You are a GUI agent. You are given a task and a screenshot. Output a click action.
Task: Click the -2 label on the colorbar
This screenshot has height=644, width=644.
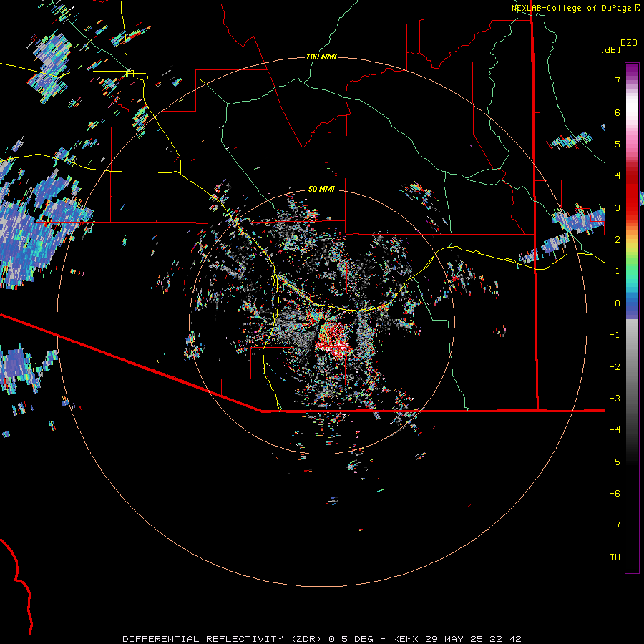tap(615, 367)
